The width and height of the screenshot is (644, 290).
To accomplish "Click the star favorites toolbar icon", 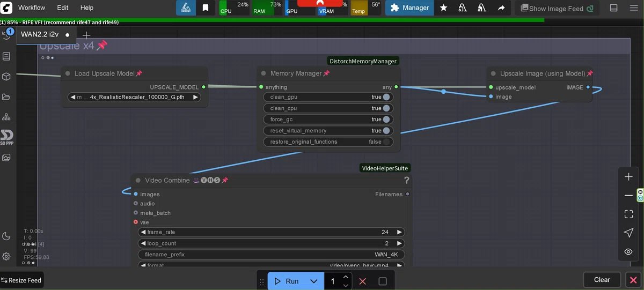I will tap(444, 8).
